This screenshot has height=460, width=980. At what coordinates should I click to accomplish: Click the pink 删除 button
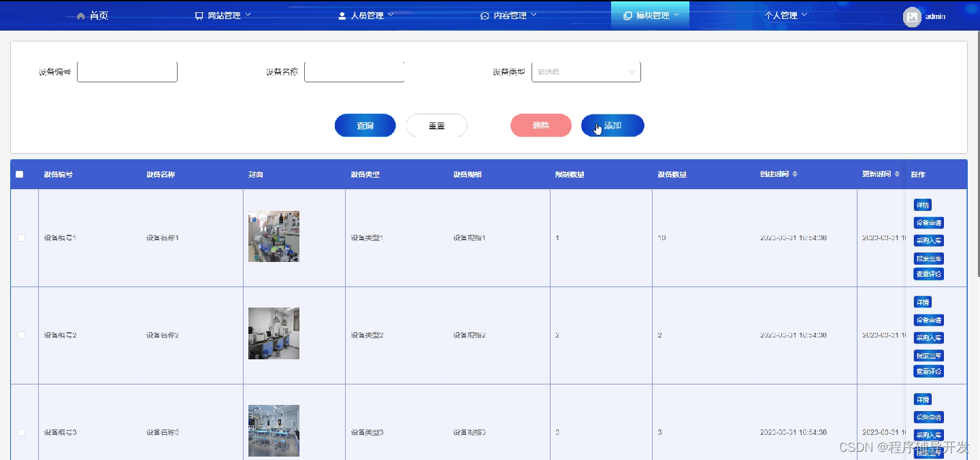[x=541, y=126]
